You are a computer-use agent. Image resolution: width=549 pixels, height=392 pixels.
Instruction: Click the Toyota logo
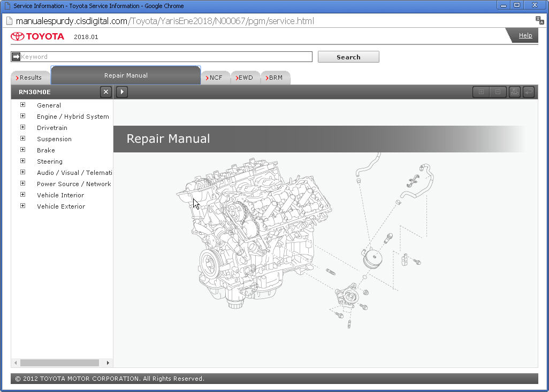[37, 36]
